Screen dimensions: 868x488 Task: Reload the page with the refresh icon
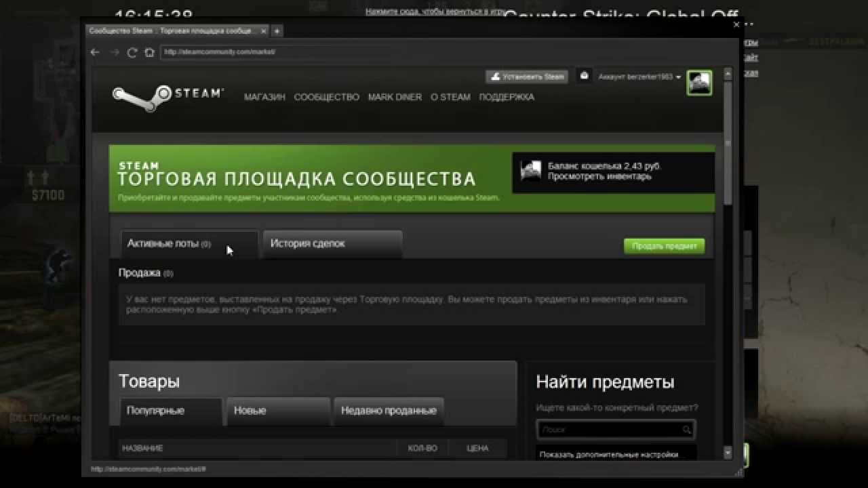(132, 52)
